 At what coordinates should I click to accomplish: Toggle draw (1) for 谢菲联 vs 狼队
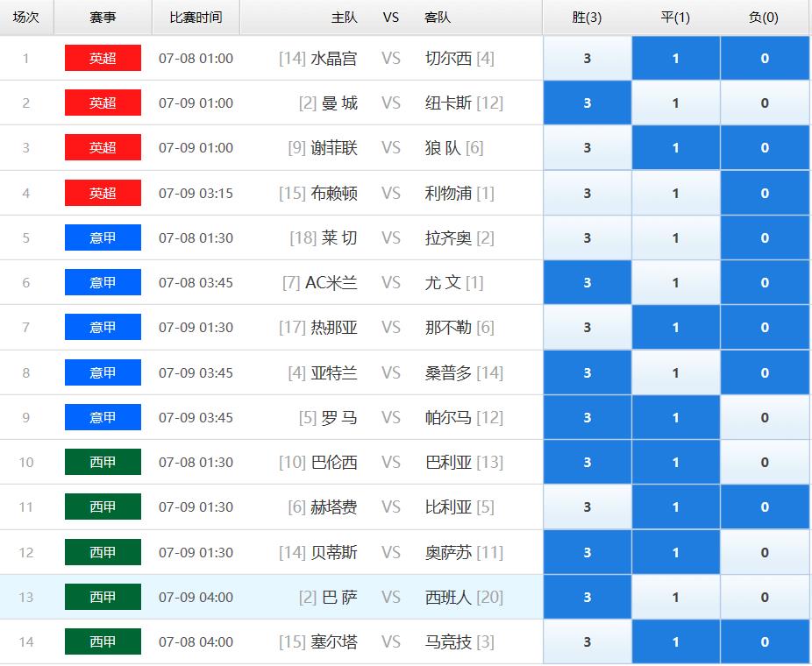[676, 147]
